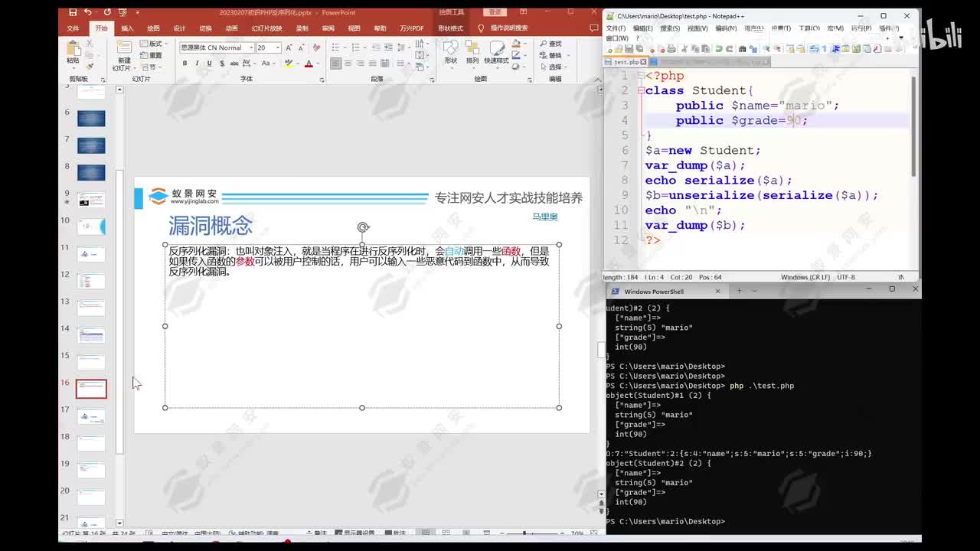Viewport: 980px width, 551px height.
Task: Apply yellow text highlight color
Action: pos(289,64)
